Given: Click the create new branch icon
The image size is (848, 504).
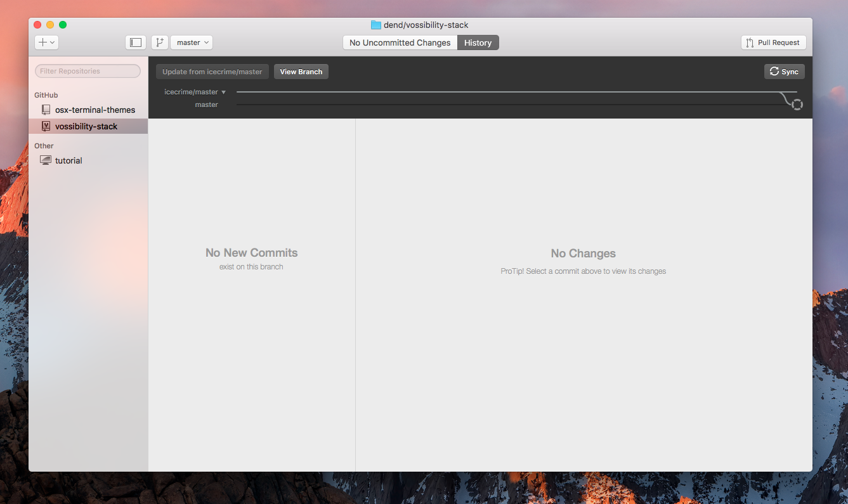Looking at the screenshot, I should pos(159,42).
